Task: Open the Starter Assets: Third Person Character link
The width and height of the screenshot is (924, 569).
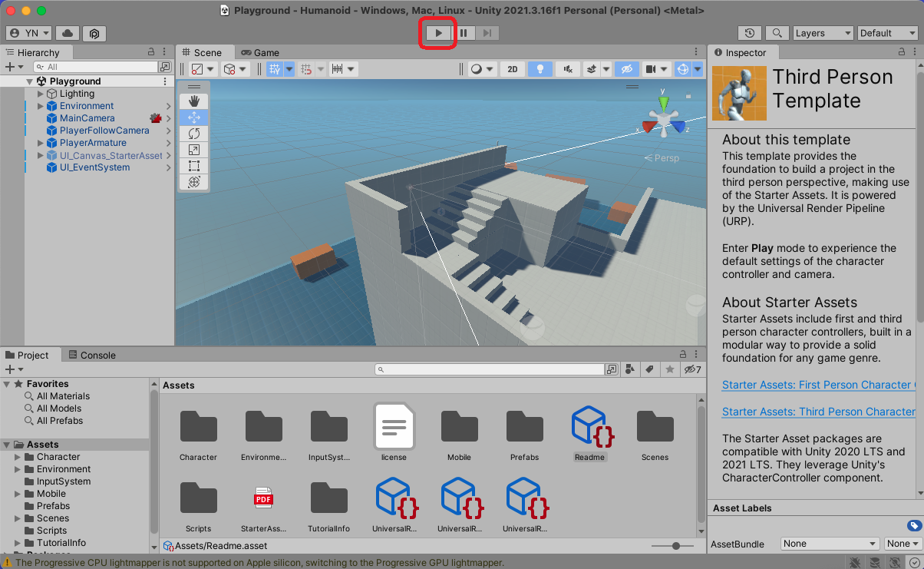Action: coord(818,412)
